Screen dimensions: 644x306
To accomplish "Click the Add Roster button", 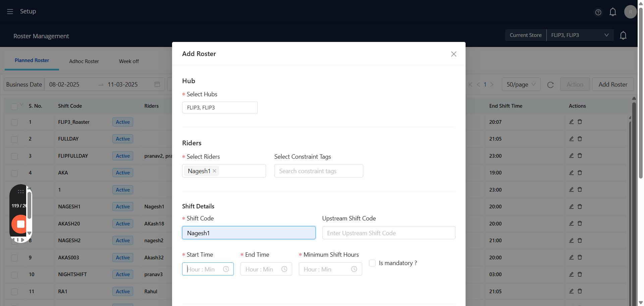I will [x=613, y=84].
